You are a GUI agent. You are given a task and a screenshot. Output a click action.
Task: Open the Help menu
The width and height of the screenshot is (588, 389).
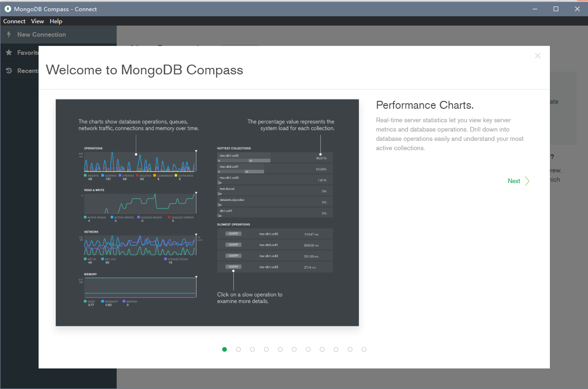[x=56, y=21]
